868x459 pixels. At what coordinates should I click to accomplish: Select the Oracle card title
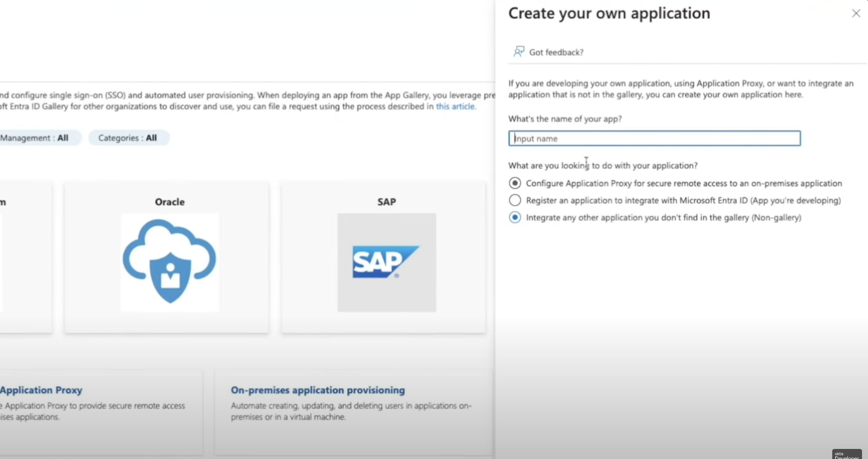point(170,202)
